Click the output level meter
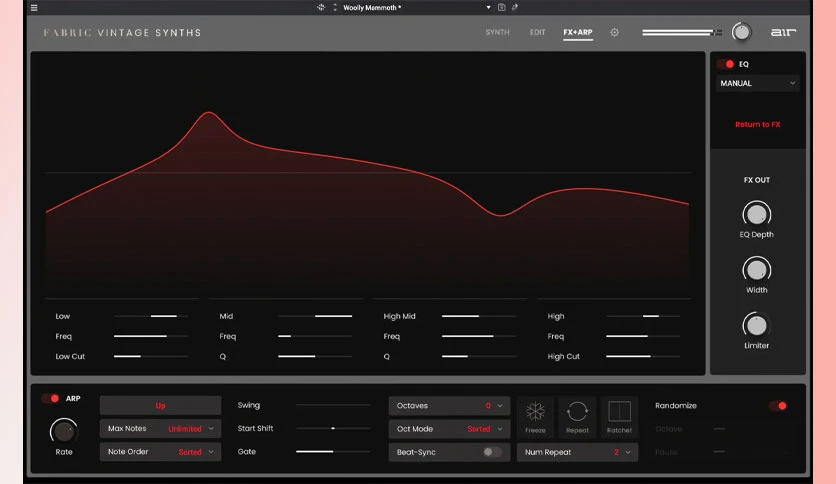Screen dimensions: 836x484 tap(682, 33)
